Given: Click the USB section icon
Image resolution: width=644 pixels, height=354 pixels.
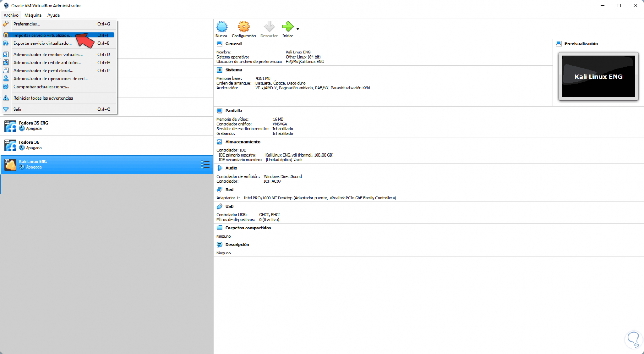Looking at the screenshot, I should point(219,206).
